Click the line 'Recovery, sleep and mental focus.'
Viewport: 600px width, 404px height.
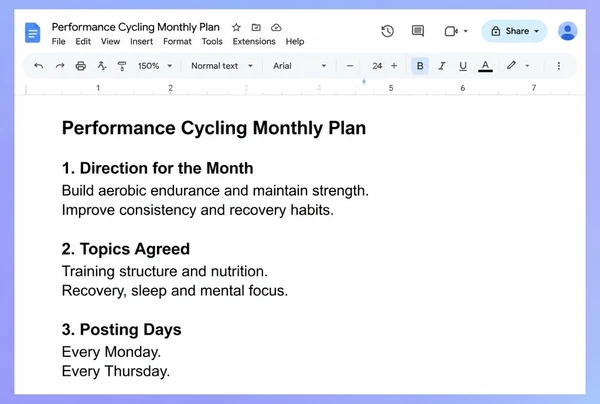pyautogui.click(x=174, y=291)
